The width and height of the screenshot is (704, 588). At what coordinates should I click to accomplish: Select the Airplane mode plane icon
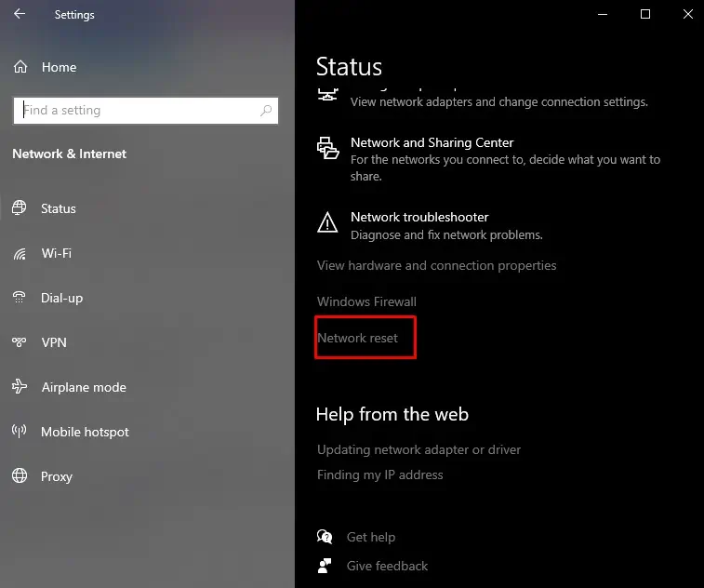click(x=20, y=386)
